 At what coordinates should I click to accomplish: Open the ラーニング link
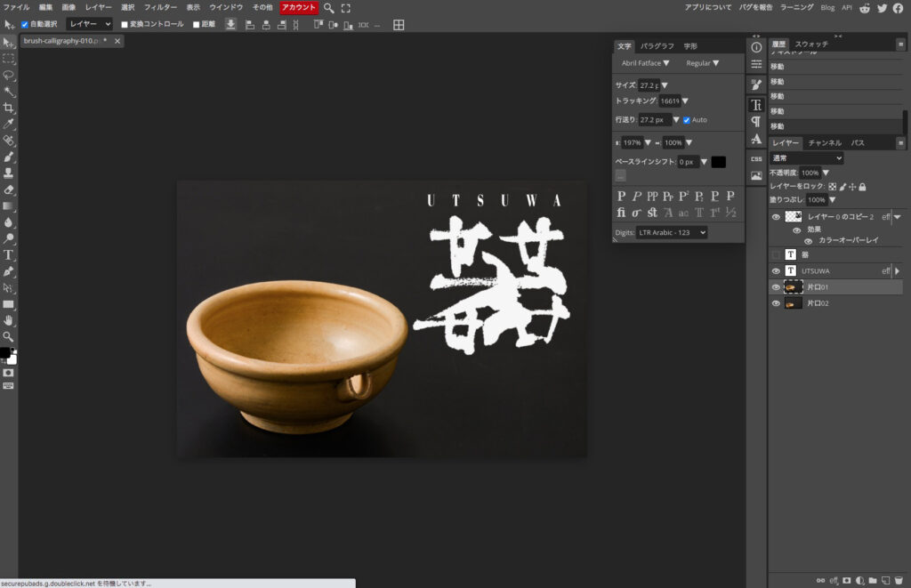(796, 7)
